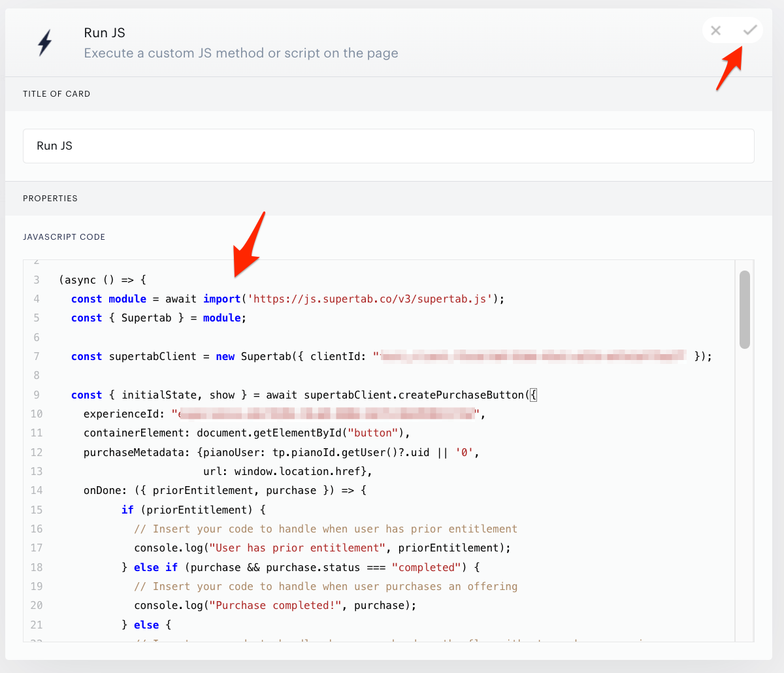Click the 'else if (purchase &&' line
Screen dimensions: 784x673
tap(301, 567)
